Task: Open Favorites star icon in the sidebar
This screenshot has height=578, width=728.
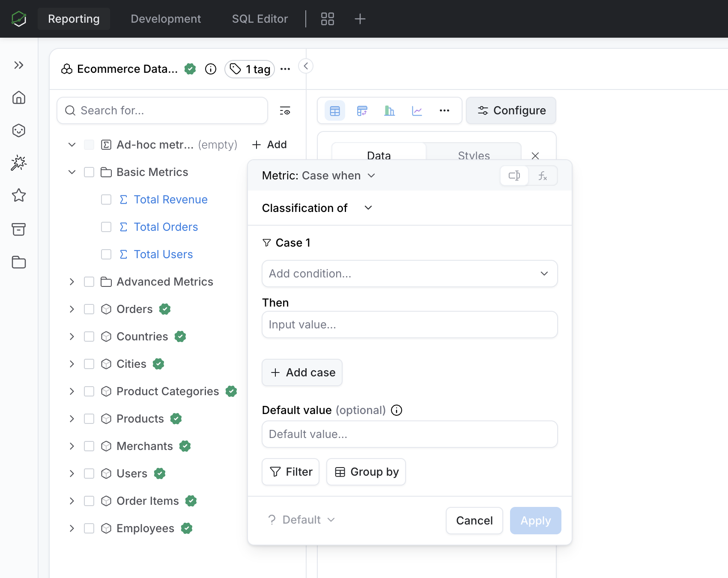Action: 19,196
